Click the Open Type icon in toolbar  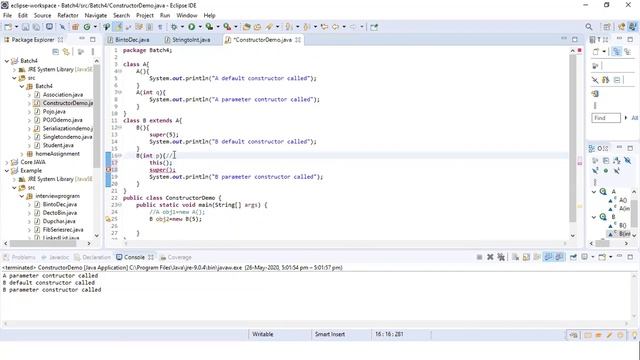[x=247, y=27]
